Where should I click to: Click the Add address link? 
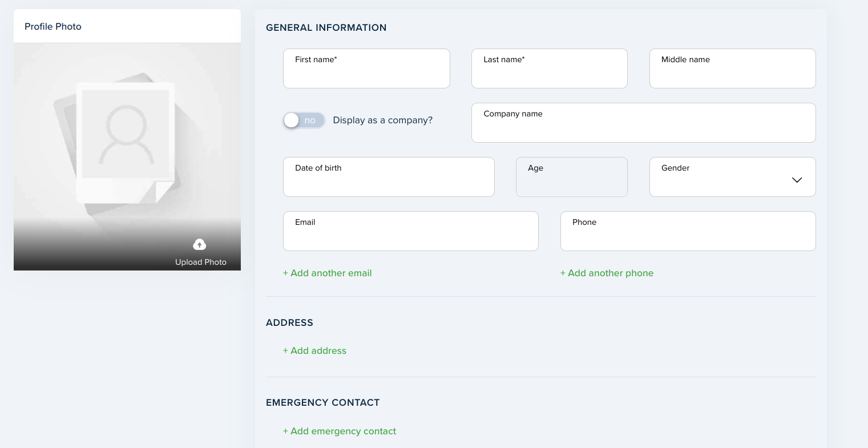click(314, 350)
